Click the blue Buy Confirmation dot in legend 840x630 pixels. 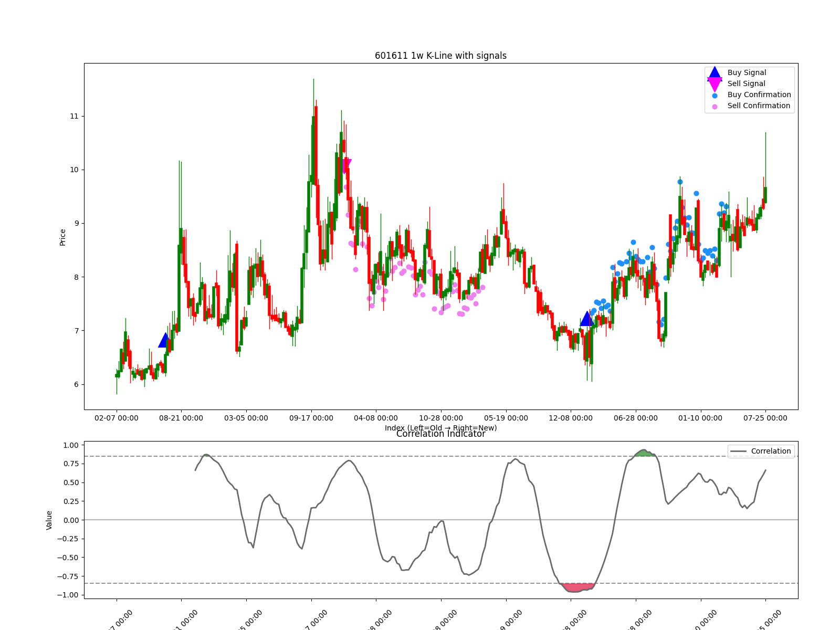(x=715, y=96)
